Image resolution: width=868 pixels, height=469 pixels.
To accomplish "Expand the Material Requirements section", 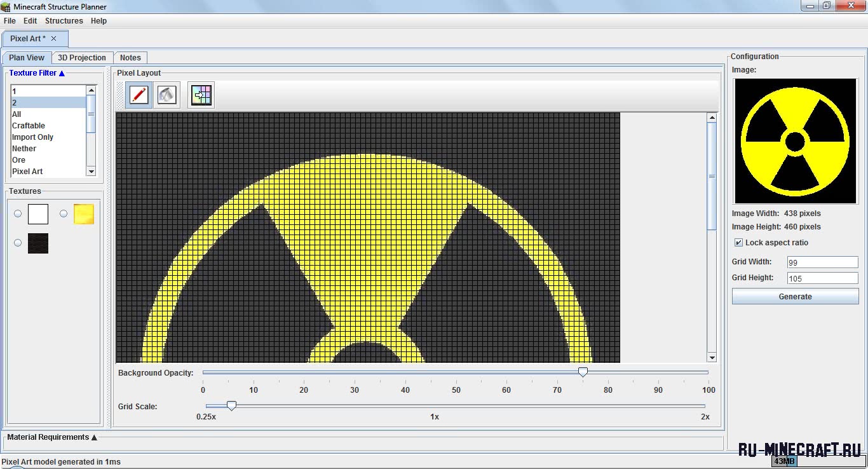I will click(x=52, y=437).
